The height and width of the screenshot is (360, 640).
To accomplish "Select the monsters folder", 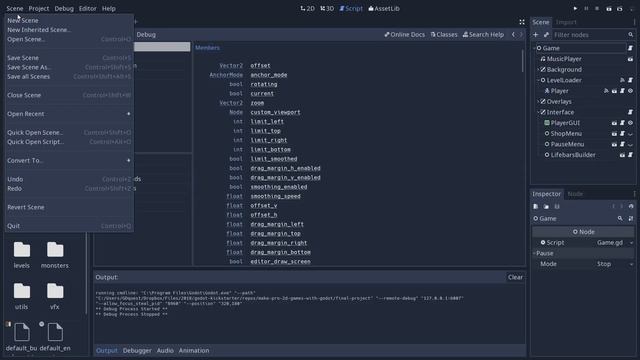I will pos(55,255).
